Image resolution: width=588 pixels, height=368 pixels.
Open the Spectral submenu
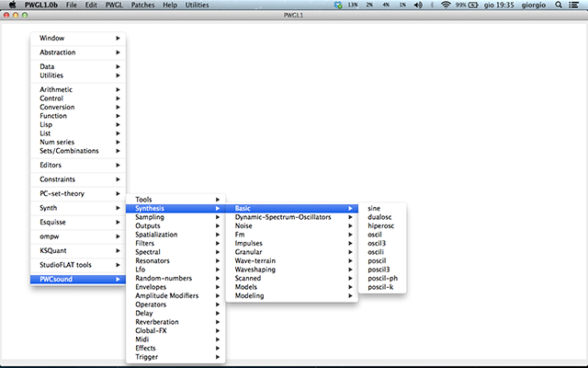(175, 252)
